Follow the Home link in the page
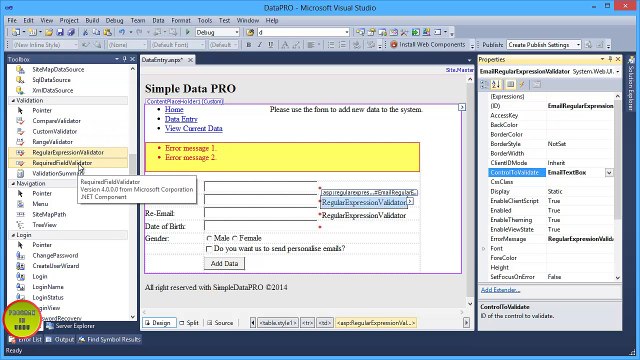The image size is (640, 360). click(x=174, y=109)
